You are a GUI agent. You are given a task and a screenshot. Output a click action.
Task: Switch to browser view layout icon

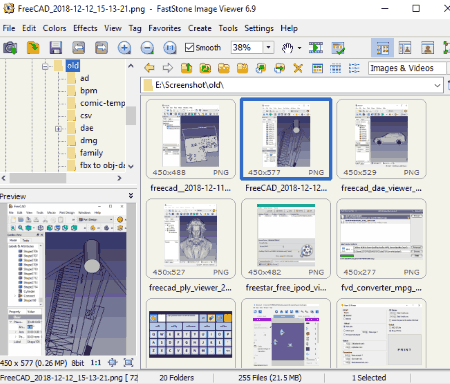click(382, 48)
